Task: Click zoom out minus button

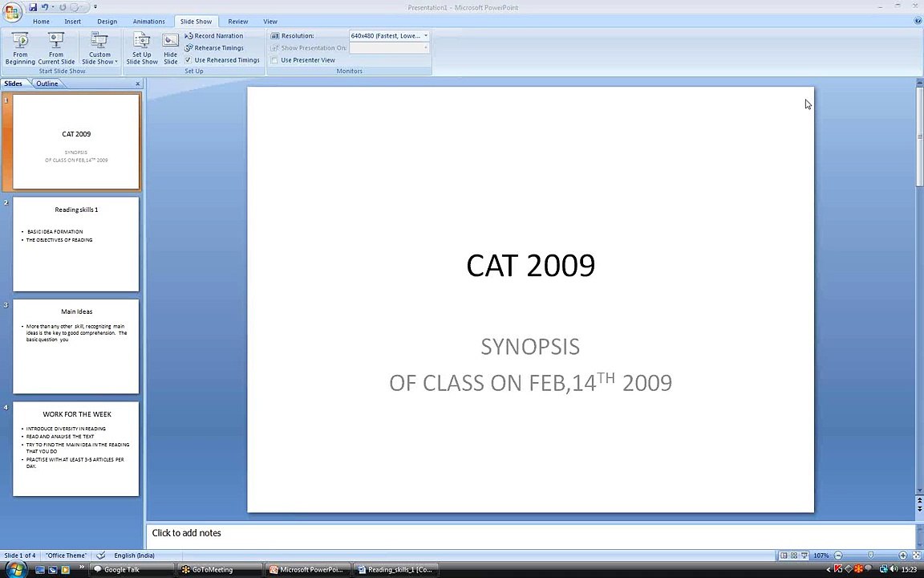Action: (x=838, y=556)
